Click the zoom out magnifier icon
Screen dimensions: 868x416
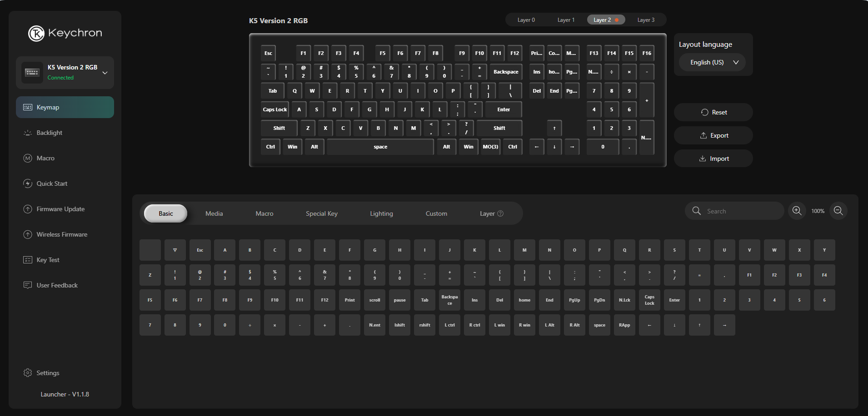click(x=838, y=211)
